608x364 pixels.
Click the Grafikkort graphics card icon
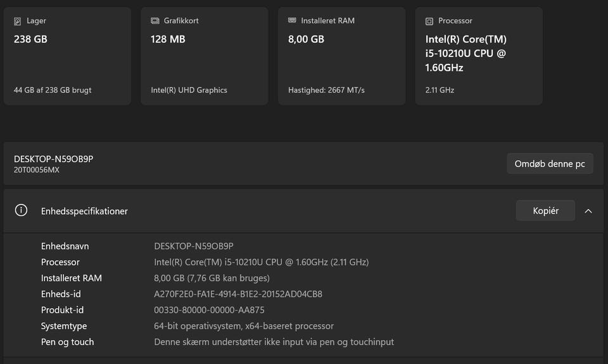tap(155, 21)
